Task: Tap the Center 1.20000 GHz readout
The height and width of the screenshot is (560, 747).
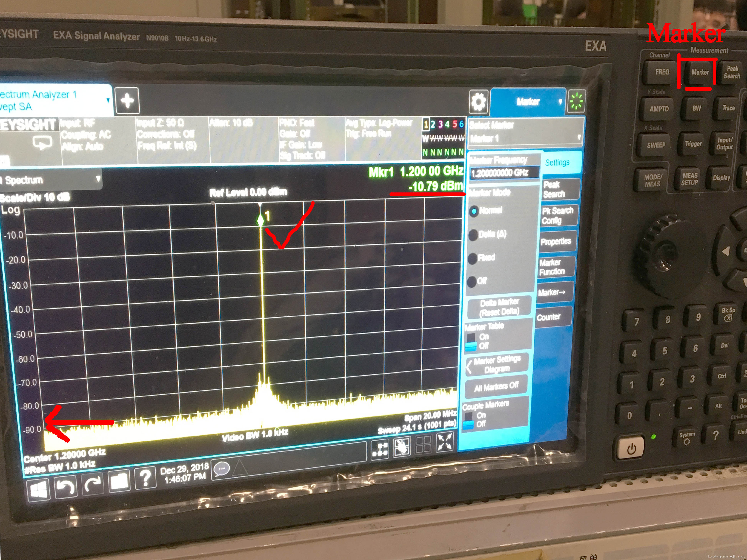Action: click(64, 455)
